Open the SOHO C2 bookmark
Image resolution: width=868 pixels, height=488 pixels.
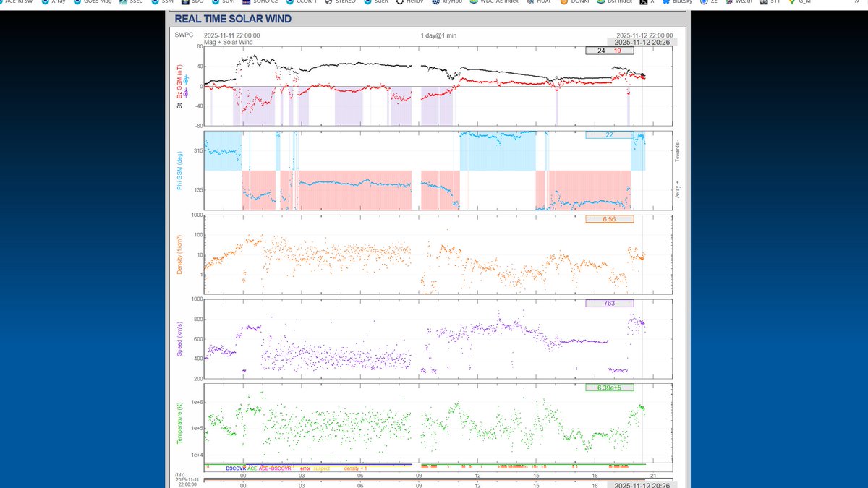click(261, 2)
